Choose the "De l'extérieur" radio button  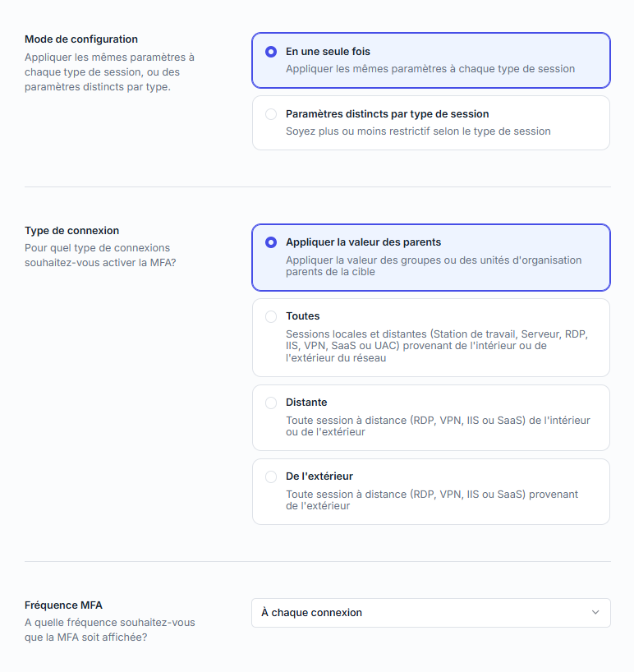point(271,476)
